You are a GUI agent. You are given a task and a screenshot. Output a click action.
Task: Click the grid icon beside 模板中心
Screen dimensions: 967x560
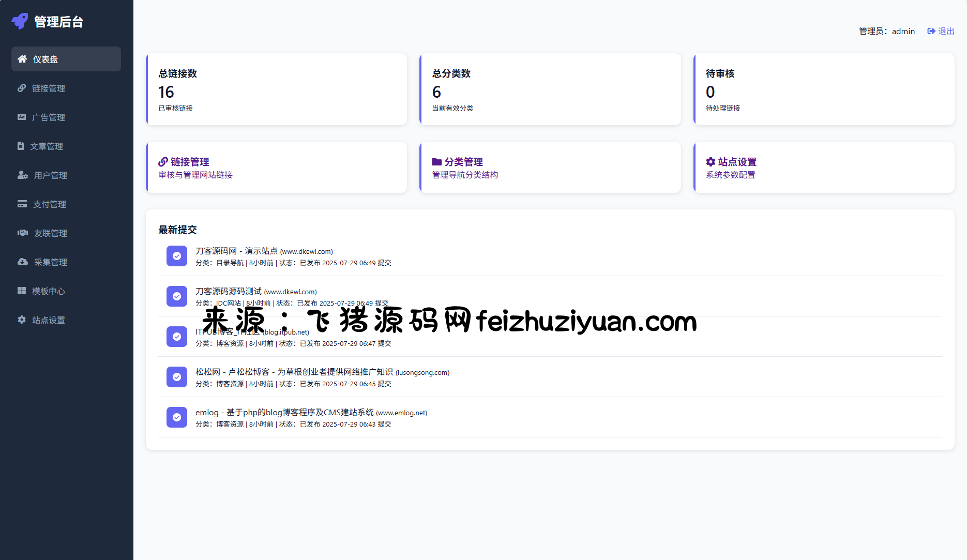pyautogui.click(x=22, y=291)
